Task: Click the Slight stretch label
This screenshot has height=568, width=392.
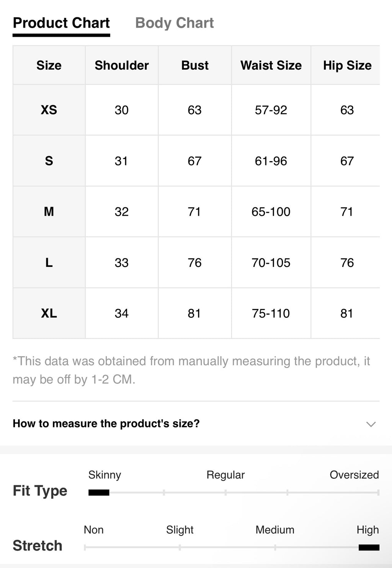Action: [180, 530]
